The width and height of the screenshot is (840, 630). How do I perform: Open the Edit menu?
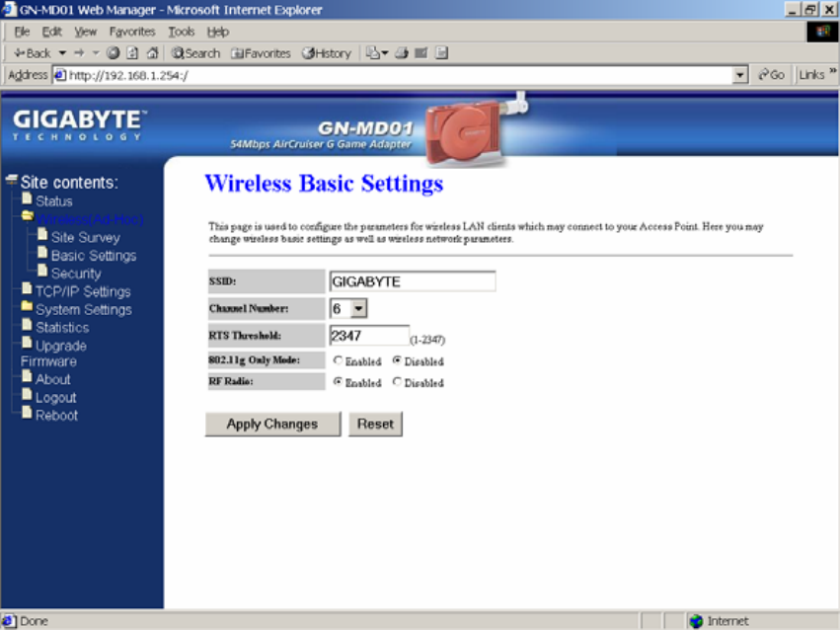point(52,32)
